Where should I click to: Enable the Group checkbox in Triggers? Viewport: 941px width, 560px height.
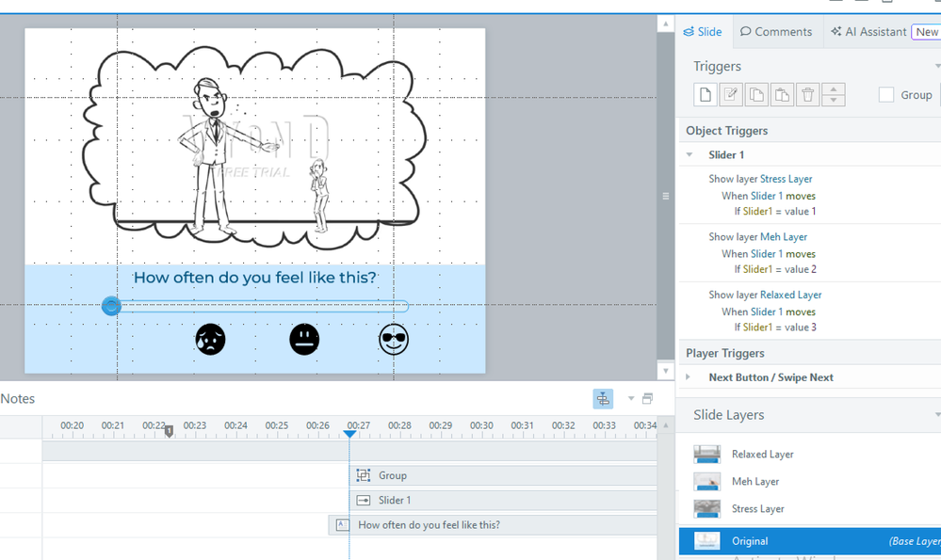click(886, 94)
